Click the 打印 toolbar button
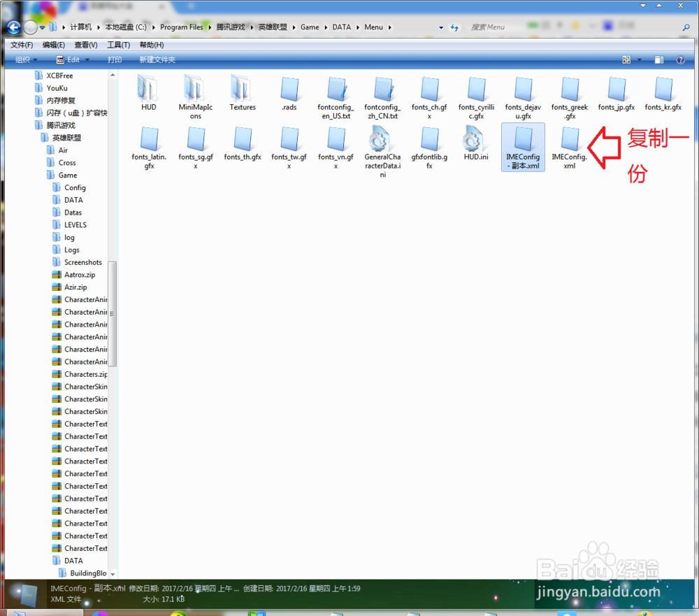This screenshot has height=616, width=699. pos(115,59)
